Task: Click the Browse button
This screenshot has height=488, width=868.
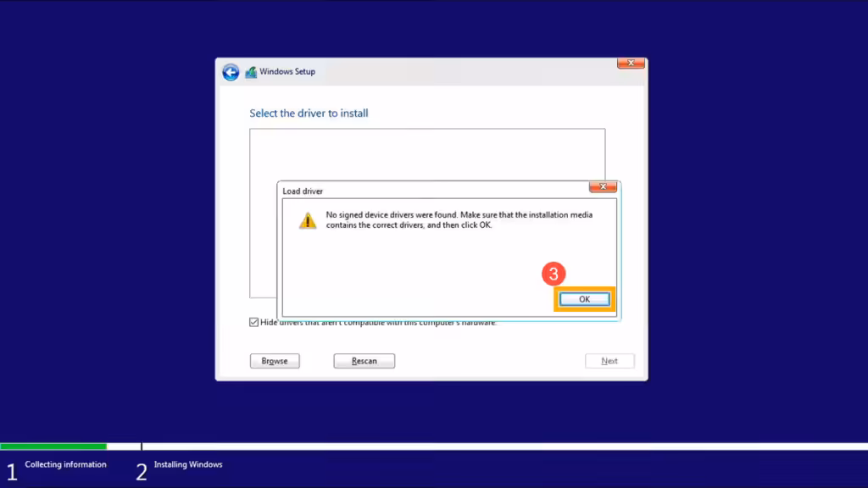Action: (275, 361)
